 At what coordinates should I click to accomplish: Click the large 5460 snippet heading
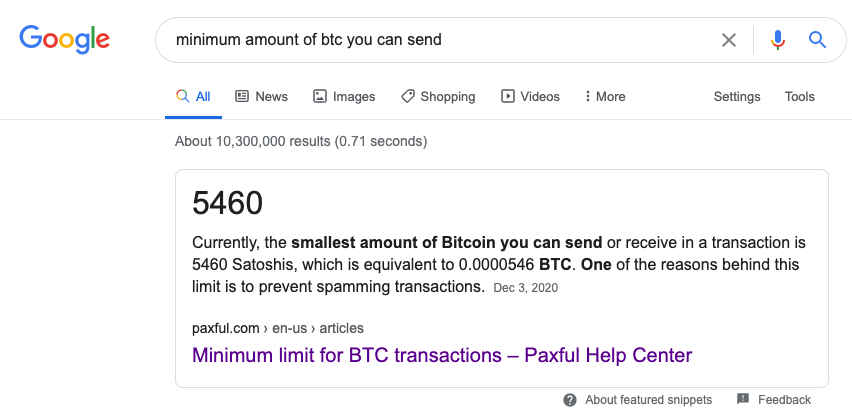[227, 203]
